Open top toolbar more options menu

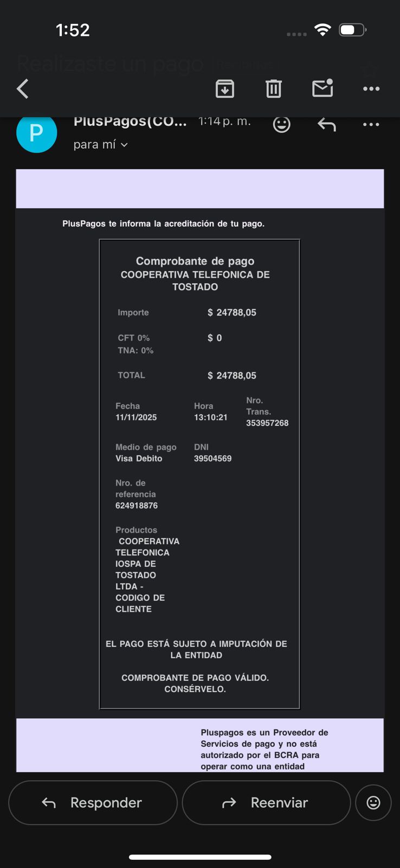[371, 88]
